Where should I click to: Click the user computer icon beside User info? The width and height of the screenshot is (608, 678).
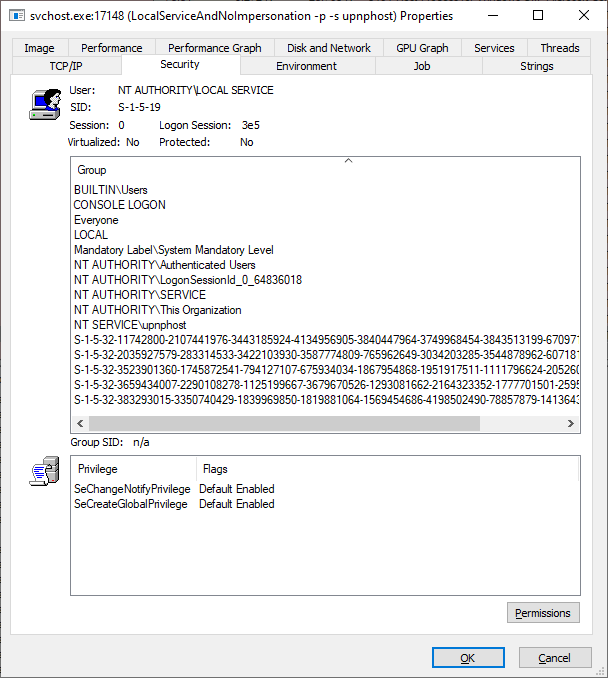click(45, 104)
